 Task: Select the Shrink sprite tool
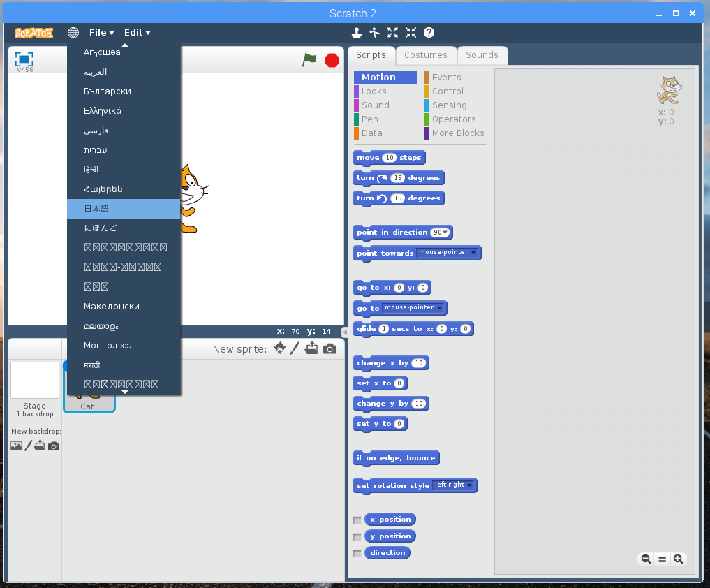click(x=411, y=33)
